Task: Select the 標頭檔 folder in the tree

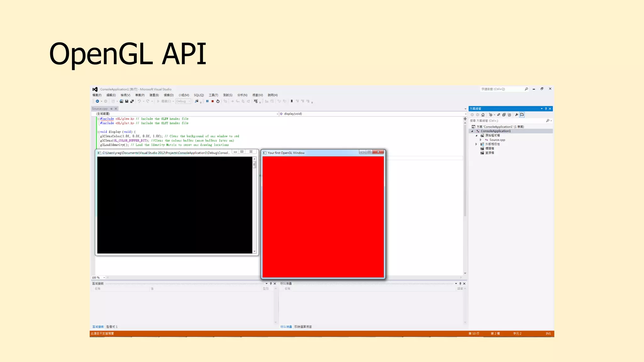Action: pyautogui.click(x=489, y=148)
